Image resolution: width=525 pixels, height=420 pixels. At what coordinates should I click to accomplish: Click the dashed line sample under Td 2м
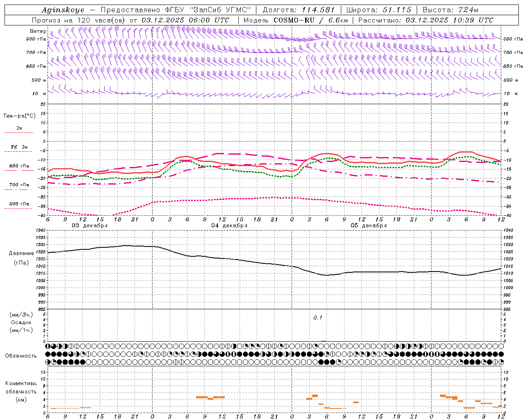click(18, 152)
